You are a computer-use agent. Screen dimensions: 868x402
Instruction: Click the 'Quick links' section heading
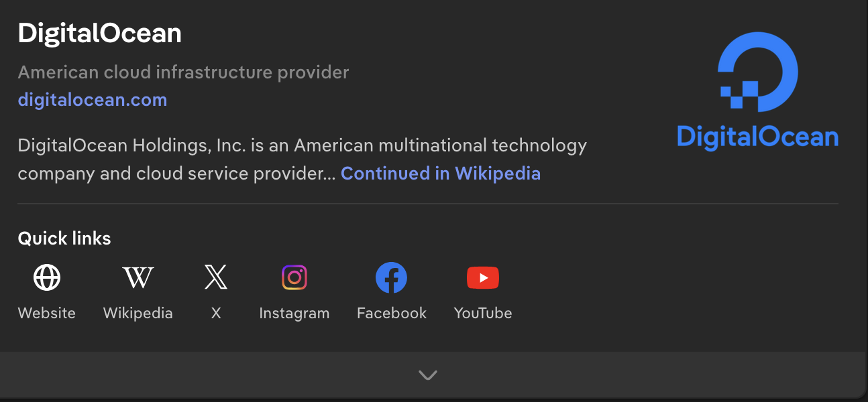pos(64,238)
